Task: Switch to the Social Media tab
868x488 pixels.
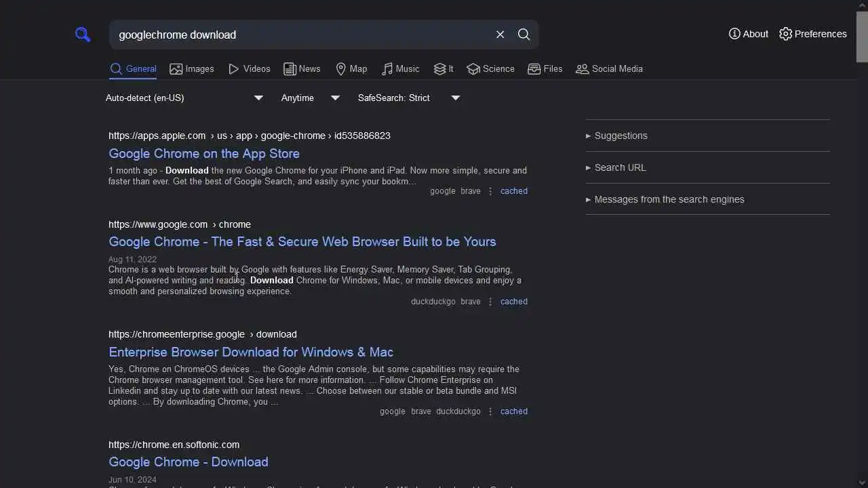Action: tap(609, 69)
